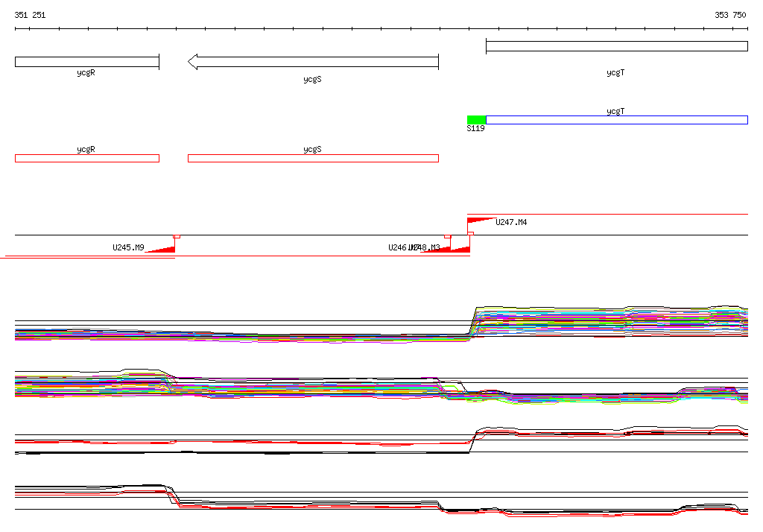Select the red ycgR box

click(x=87, y=158)
